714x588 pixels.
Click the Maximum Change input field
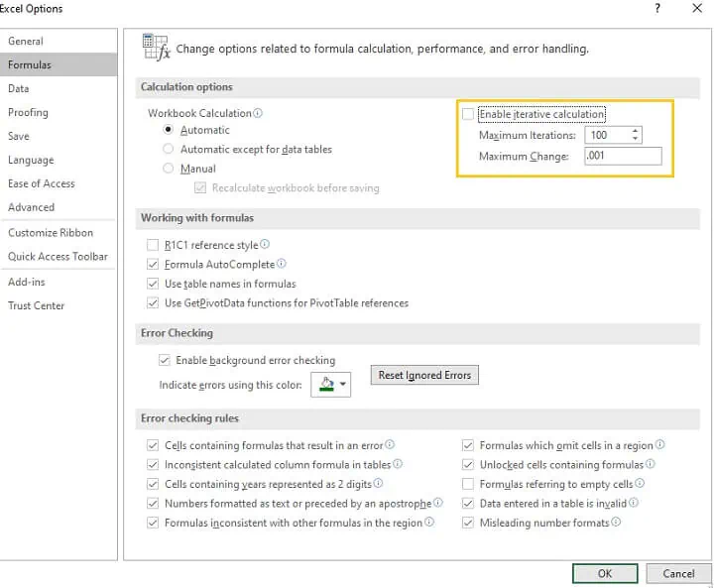coord(622,156)
